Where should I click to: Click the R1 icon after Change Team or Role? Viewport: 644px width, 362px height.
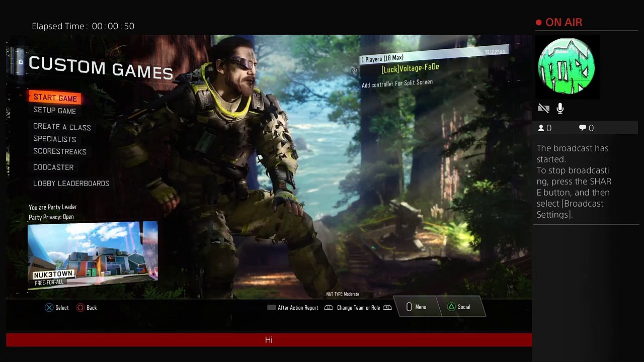coord(387,308)
